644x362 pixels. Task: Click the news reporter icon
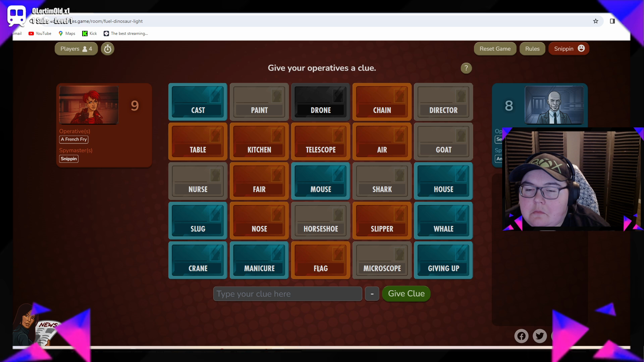[36, 325]
